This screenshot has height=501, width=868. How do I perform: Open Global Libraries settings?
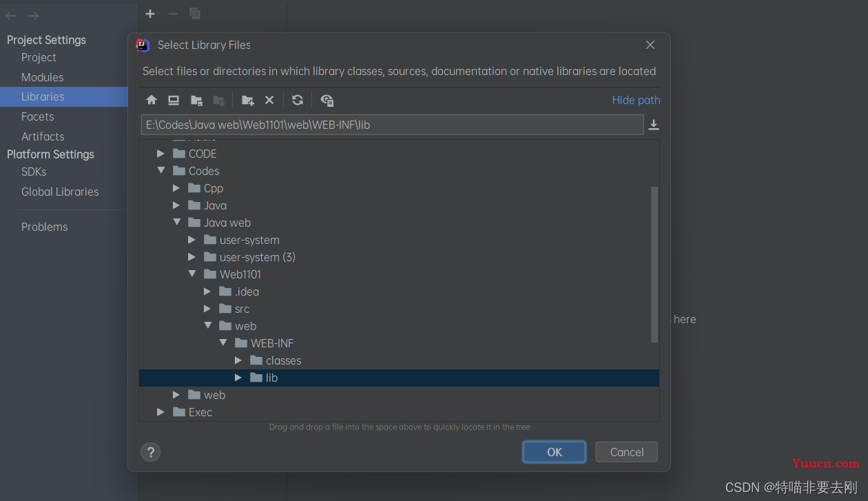[60, 192]
